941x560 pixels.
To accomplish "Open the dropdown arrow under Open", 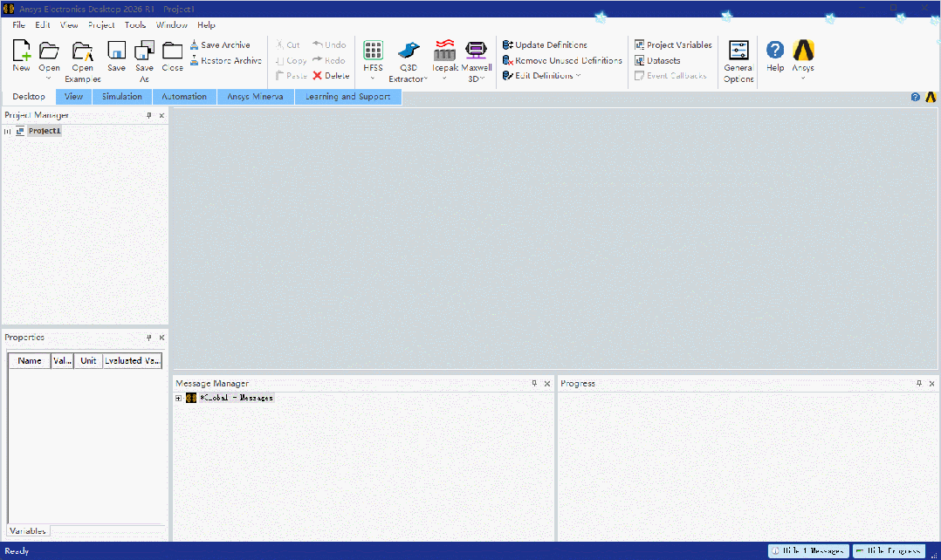I will point(49,79).
